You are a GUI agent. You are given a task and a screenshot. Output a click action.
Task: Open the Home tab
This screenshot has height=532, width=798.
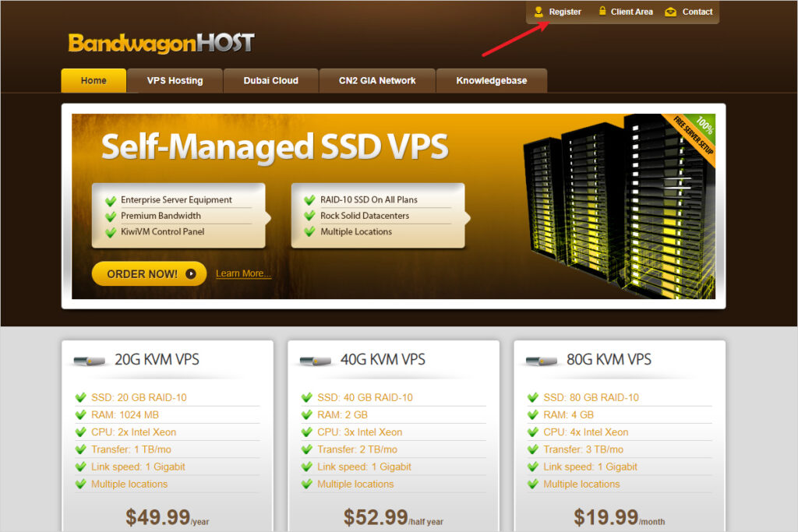pos(94,80)
